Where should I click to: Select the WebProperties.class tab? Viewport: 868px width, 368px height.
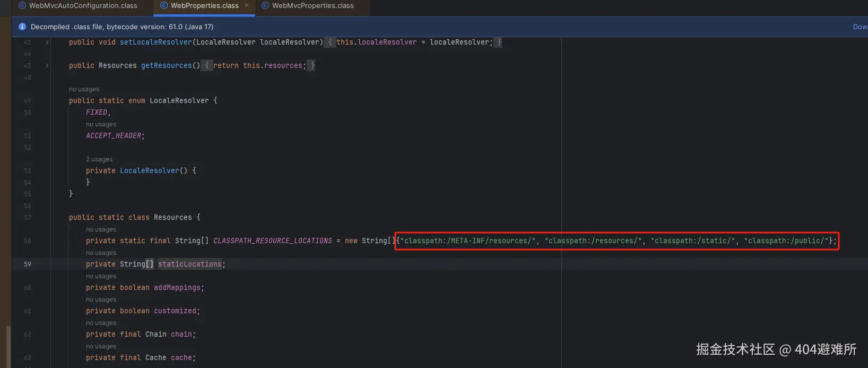coord(204,6)
